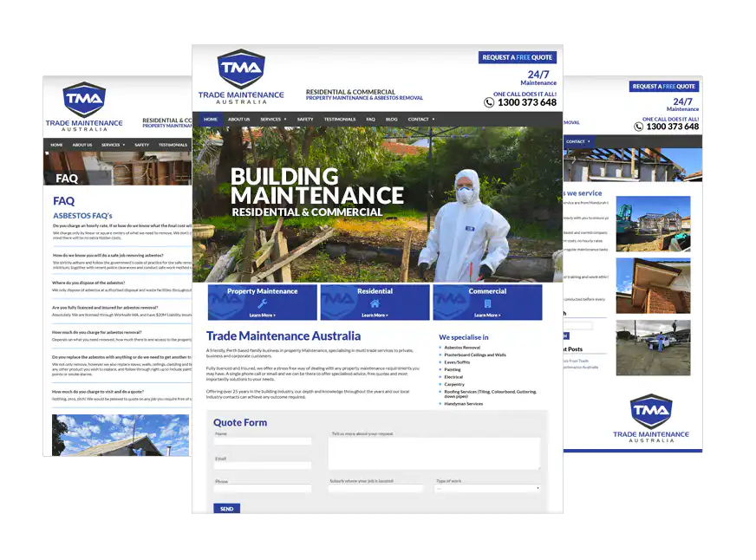This screenshot has height=560, width=756.
Task: Click 'Trade Maintenance Australia' heading
Action: (x=283, y=335)
